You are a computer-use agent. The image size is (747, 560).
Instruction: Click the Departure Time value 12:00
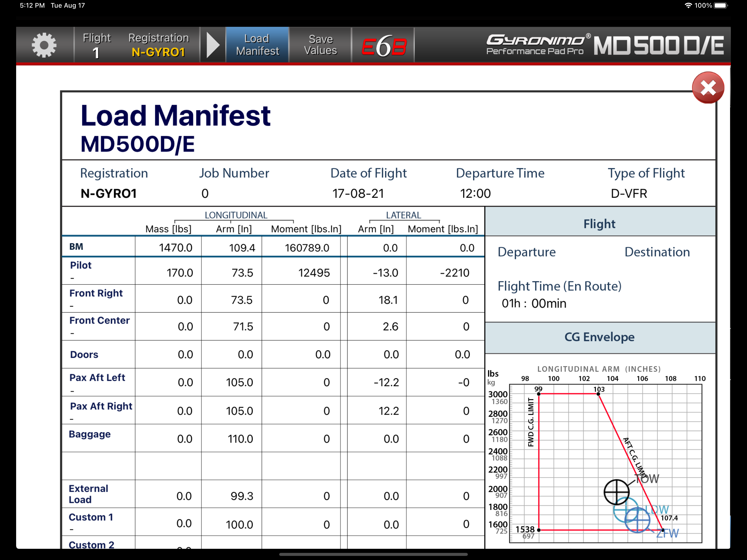(475, 194)
